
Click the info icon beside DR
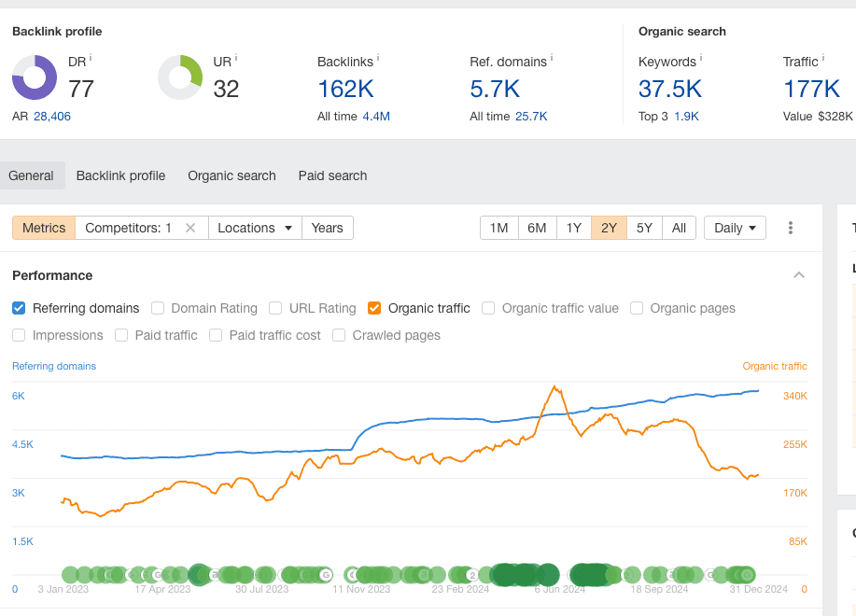point(91,58)
